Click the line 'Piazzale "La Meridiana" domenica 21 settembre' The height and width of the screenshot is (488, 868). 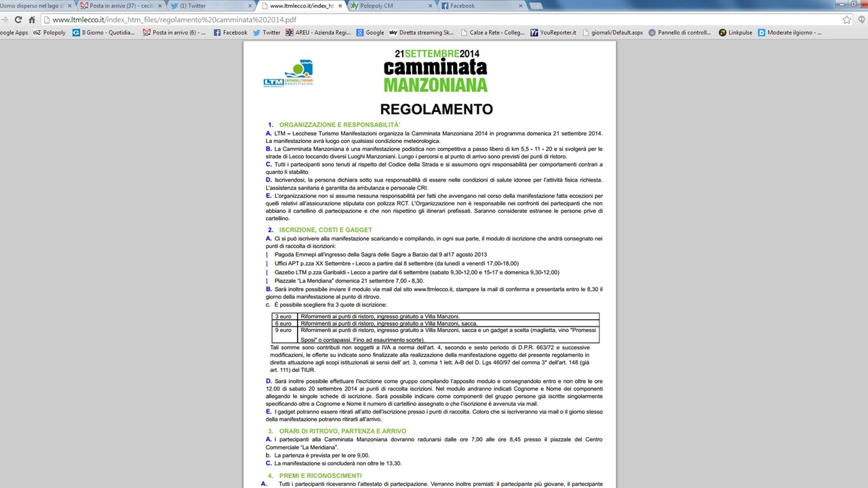[349, 281]
